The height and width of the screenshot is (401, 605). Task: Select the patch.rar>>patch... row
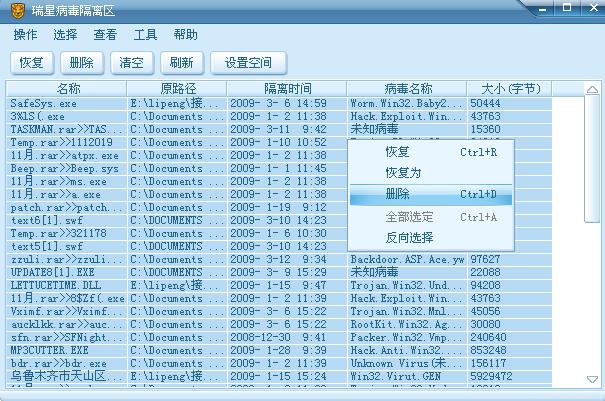point(279,207)
